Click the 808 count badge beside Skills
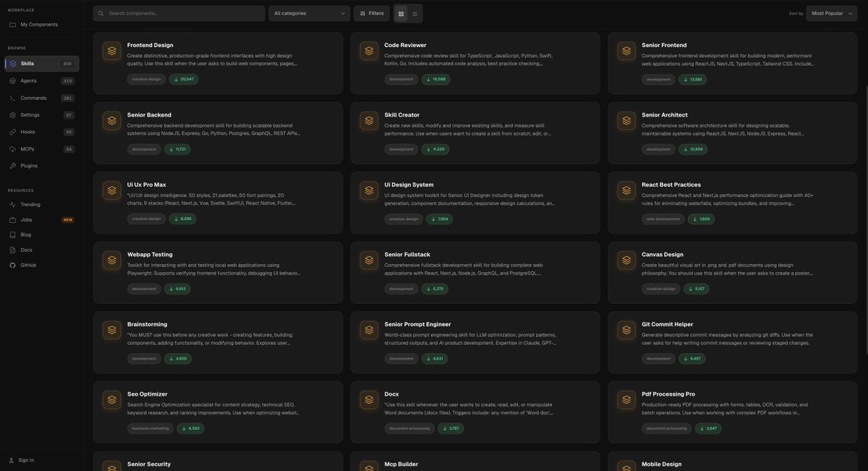 tap(67, 64)
